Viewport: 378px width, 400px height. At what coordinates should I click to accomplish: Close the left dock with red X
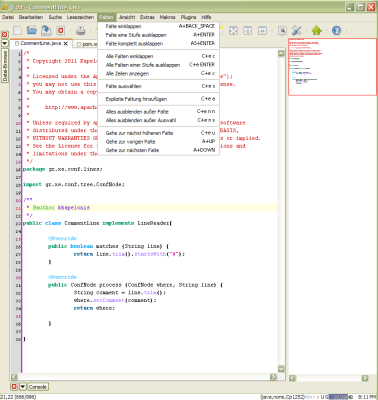(5, 35)
